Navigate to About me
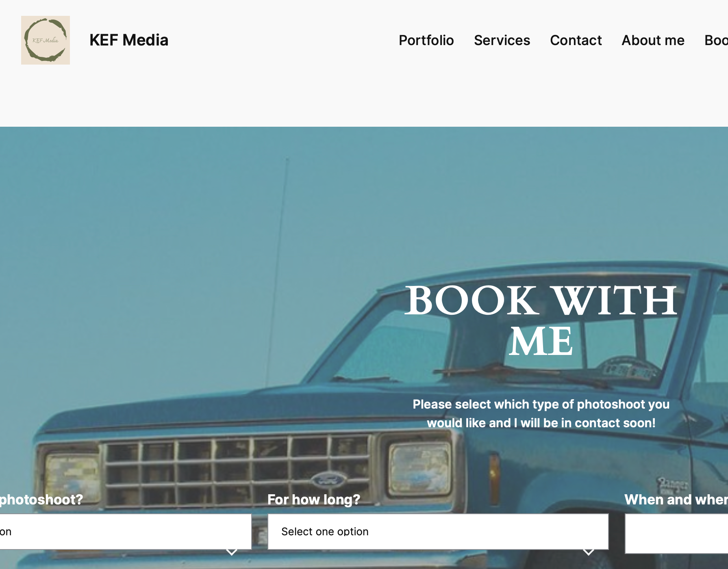Screen dimensions: 728x569 653,40
